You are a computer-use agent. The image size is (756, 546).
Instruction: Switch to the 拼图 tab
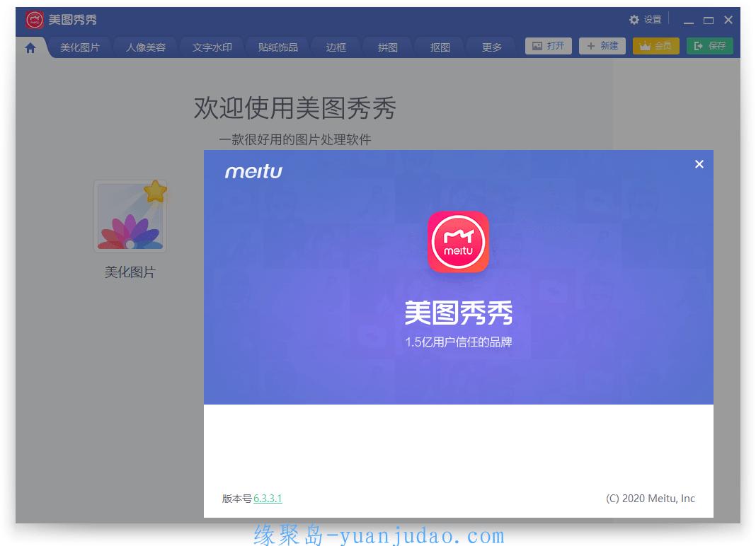click(388, 47)
